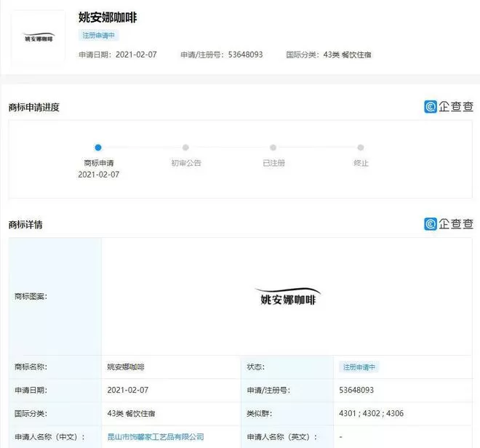The height and width of the screenshot is (448, 480).
Task: Click the similar group value 4301 ; 4302 ; 4306
Action: (371, 413)
